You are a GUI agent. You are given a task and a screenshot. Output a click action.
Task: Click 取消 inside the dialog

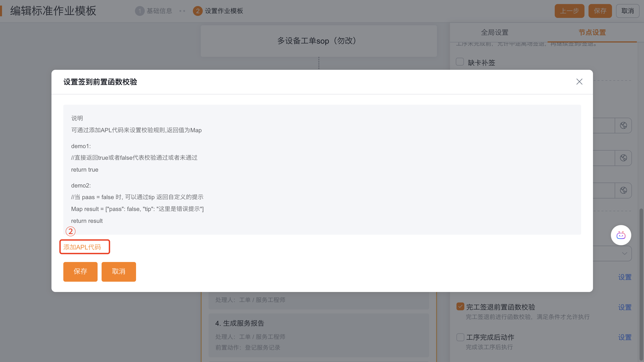119,272
